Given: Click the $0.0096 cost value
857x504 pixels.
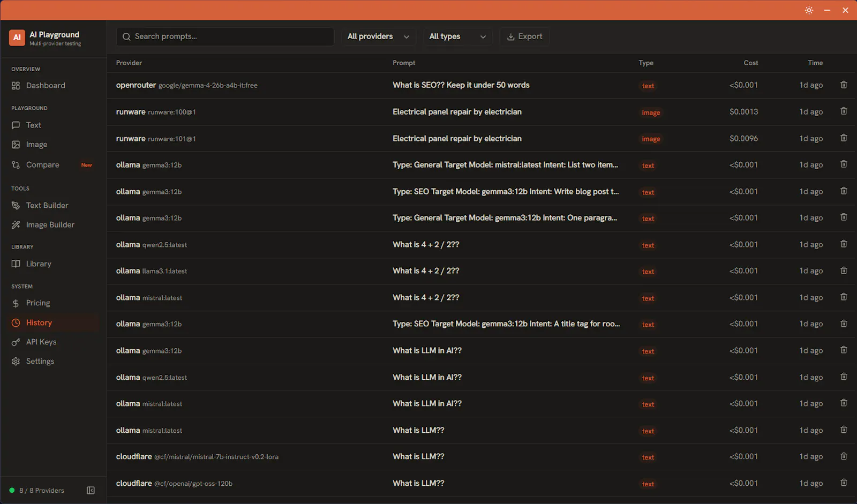Looking at the screenshot, I should [743, 138].
